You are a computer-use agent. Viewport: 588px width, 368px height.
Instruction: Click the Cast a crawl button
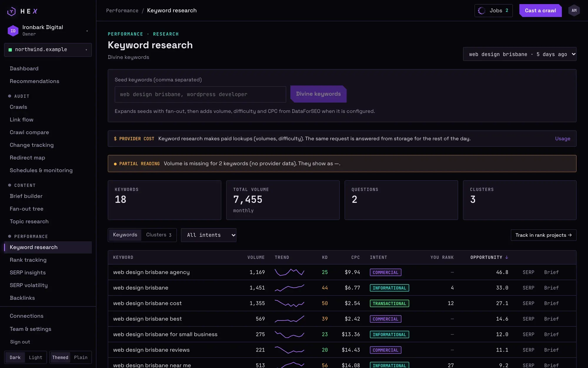click(540, 11)
